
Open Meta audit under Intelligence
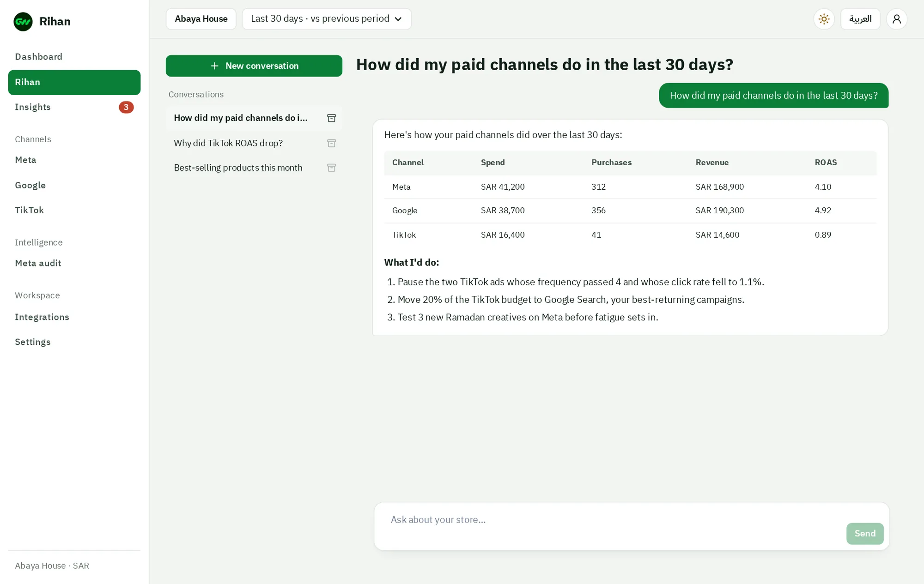[74, 263]
